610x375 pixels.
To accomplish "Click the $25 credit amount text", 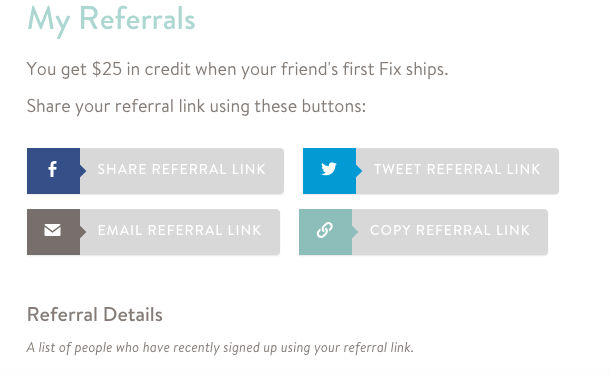I will click(x=107, y=69).
